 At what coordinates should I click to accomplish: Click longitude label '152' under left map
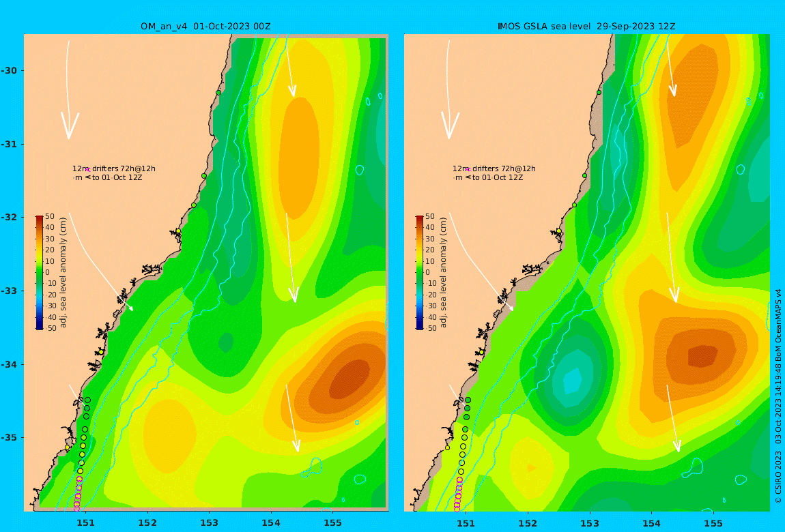click(x=147, y=523)
